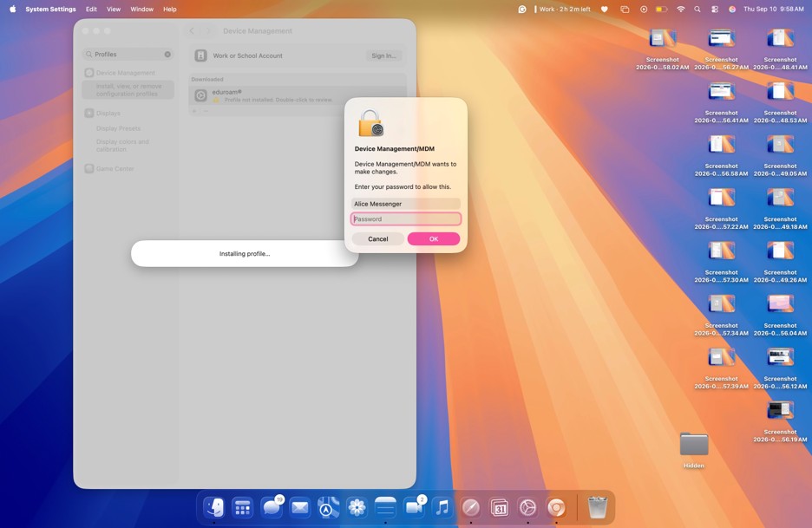Open Trash in the Dock
The height and width of the screenshot is (528, 812).
click(597, 507)
